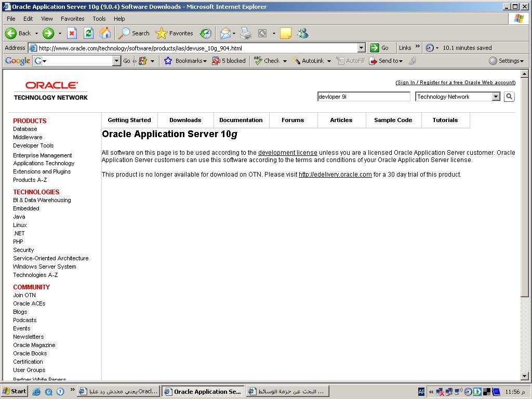Open Sign In / Register link

click(x=455, y=83)
